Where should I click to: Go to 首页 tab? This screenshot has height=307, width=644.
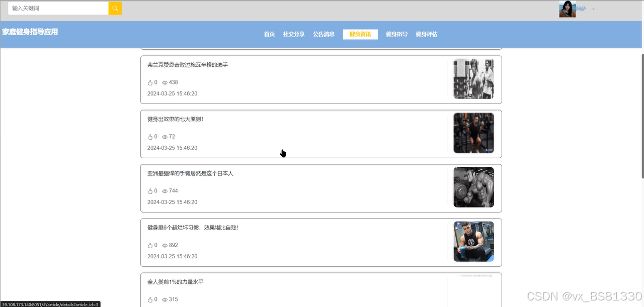[269, 34]
